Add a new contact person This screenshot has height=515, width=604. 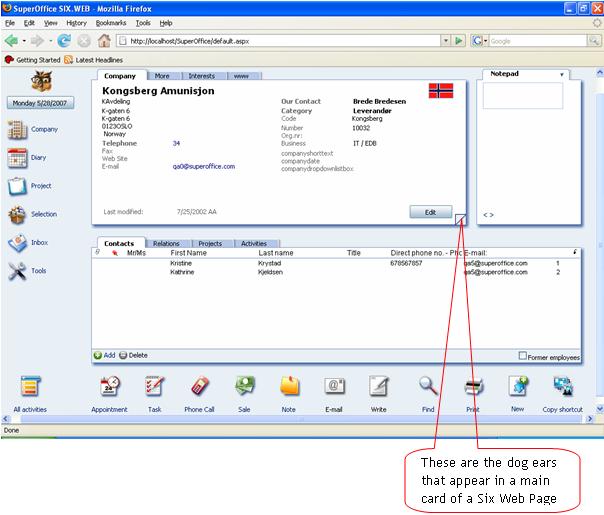point(105,355)
